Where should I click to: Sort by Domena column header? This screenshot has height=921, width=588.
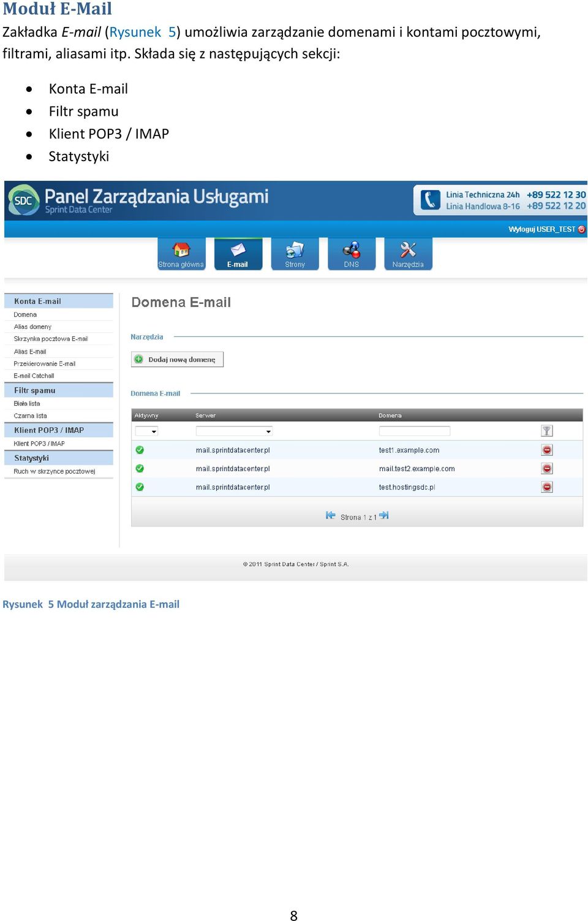pos(390,415)
